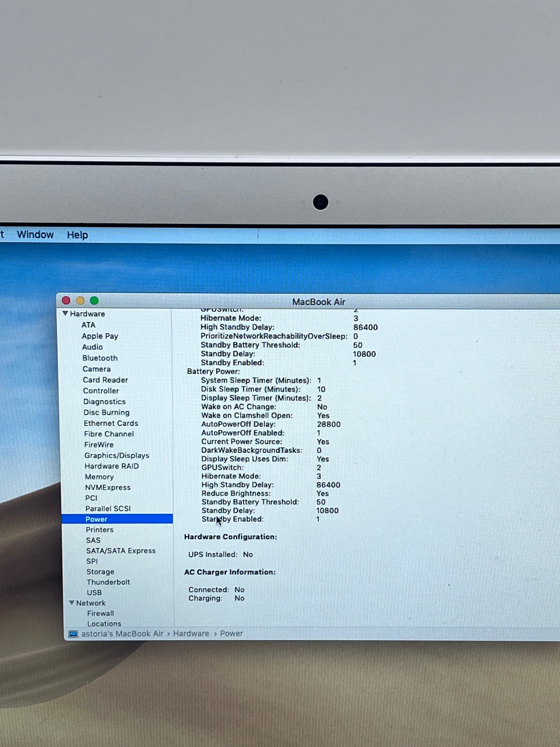The image size is (560, 747).
Task: Click the Hardware category label
Action: (87, 314)
